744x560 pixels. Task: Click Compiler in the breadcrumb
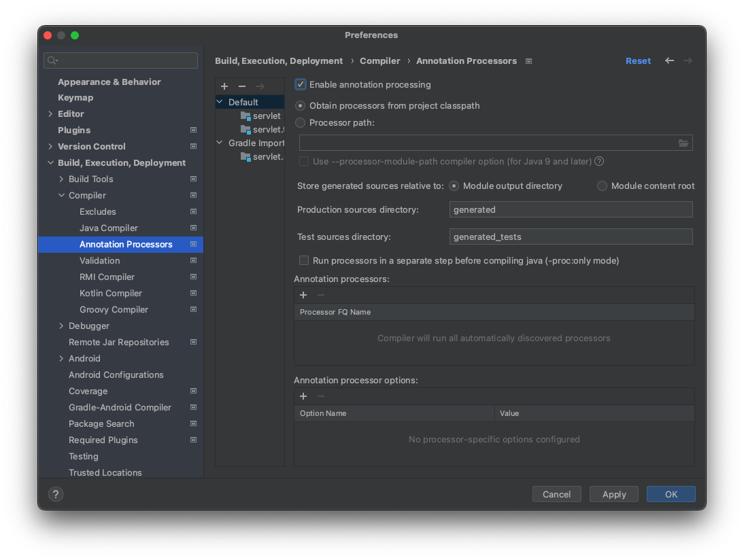click(379, 60)
